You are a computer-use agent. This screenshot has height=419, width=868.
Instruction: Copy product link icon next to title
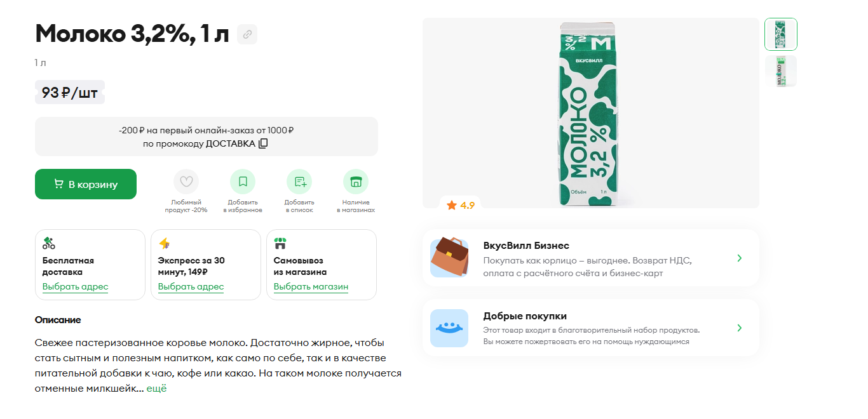click(247, 34)
